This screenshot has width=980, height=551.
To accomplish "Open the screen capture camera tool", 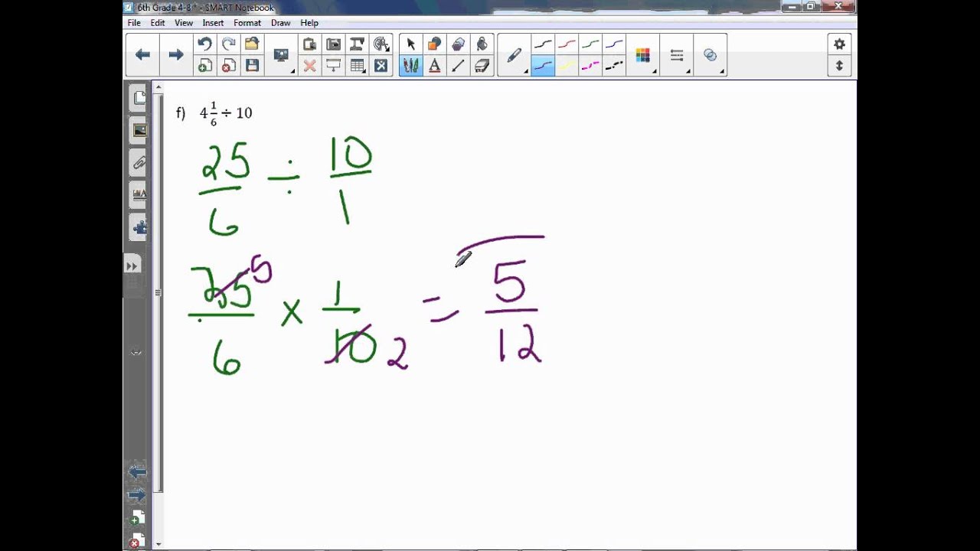I will click(x=334, y=44).
